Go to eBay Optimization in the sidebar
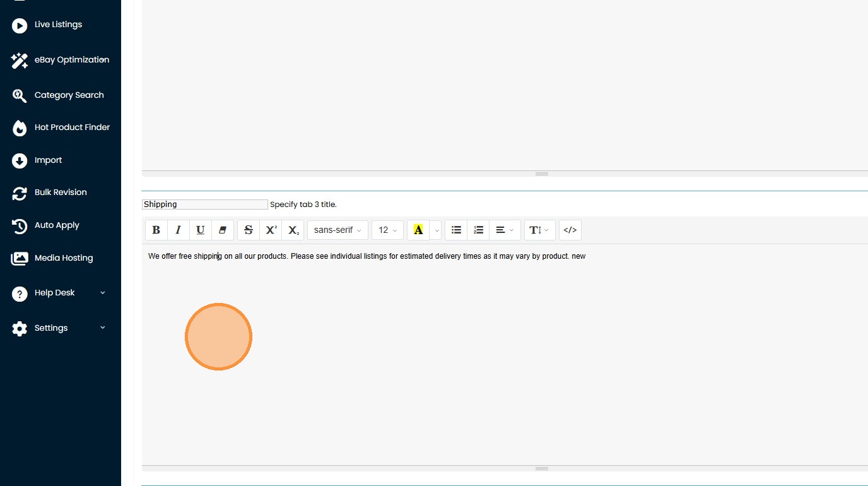Viewport: 868px width, 486px height. pos(61,60)
